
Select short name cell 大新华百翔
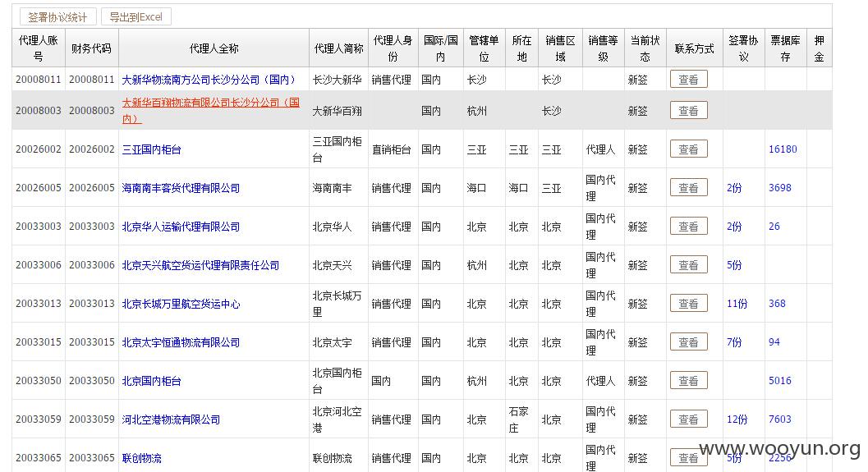[338, 111]
